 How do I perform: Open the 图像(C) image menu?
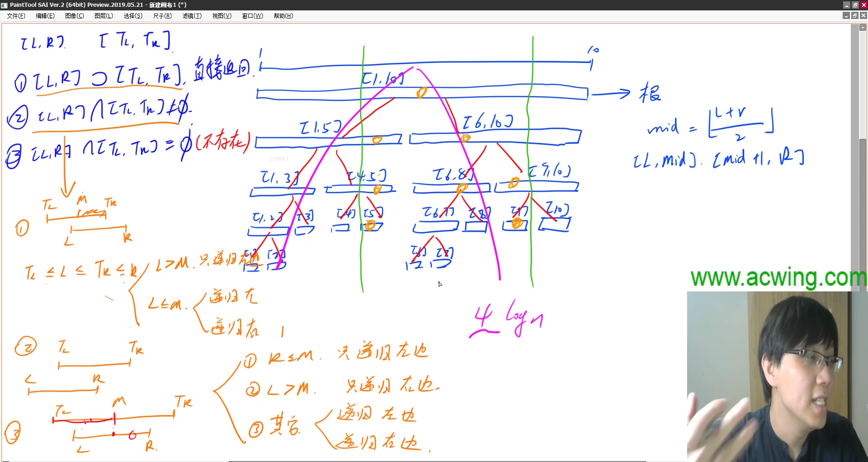pos(75,16)
